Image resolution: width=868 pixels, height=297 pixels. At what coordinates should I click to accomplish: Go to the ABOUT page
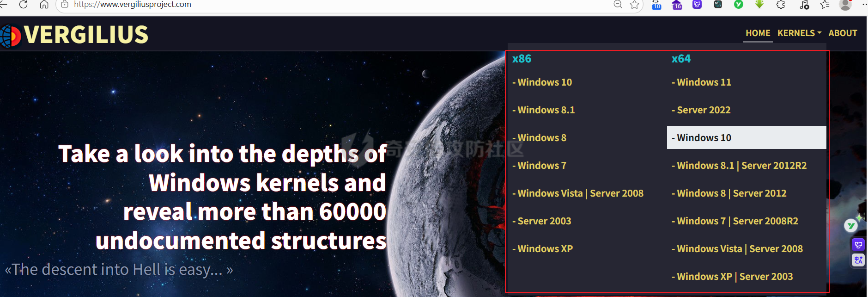(843, 33)
